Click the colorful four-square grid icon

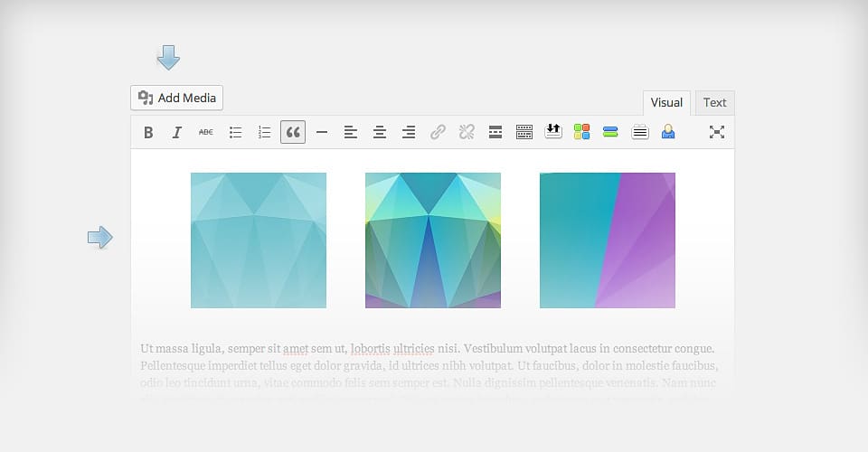point(581,133)
